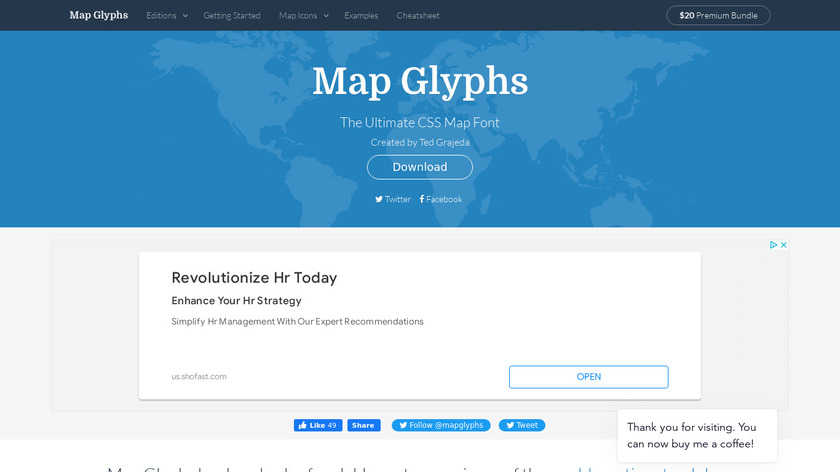Click the Download button
840x472 pixels.
[x=419, y=167]
